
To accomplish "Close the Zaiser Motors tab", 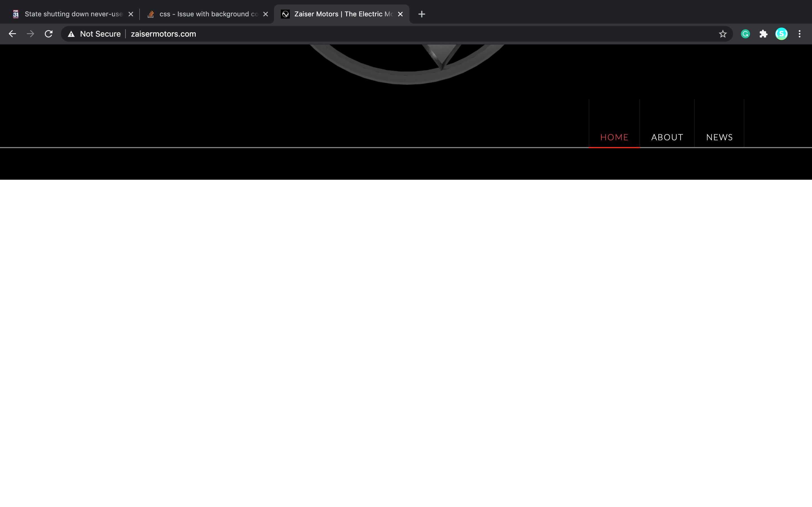I will click(400, 14).
